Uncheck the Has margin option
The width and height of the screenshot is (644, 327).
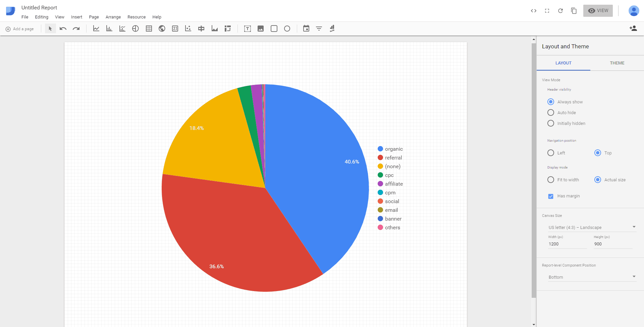[x=550, y=196]
